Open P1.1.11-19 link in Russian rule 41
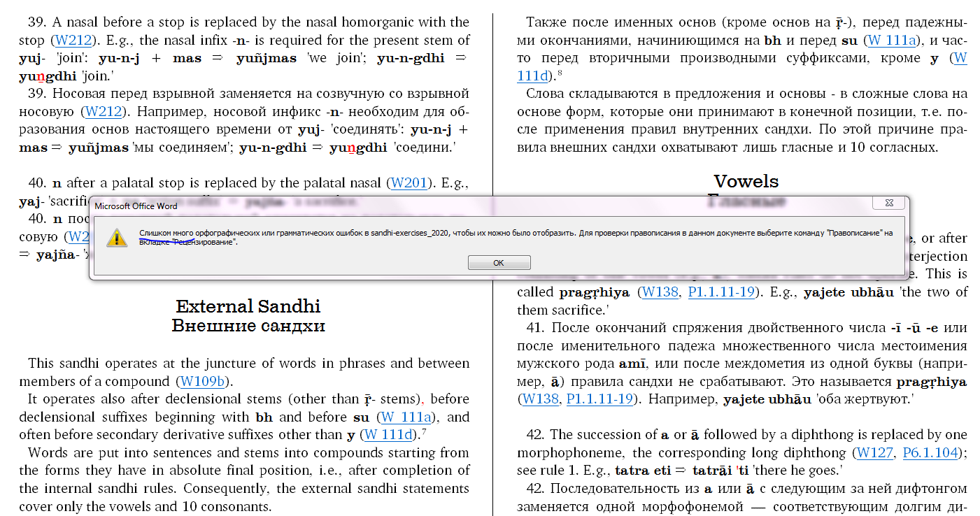 pos(600,399)
